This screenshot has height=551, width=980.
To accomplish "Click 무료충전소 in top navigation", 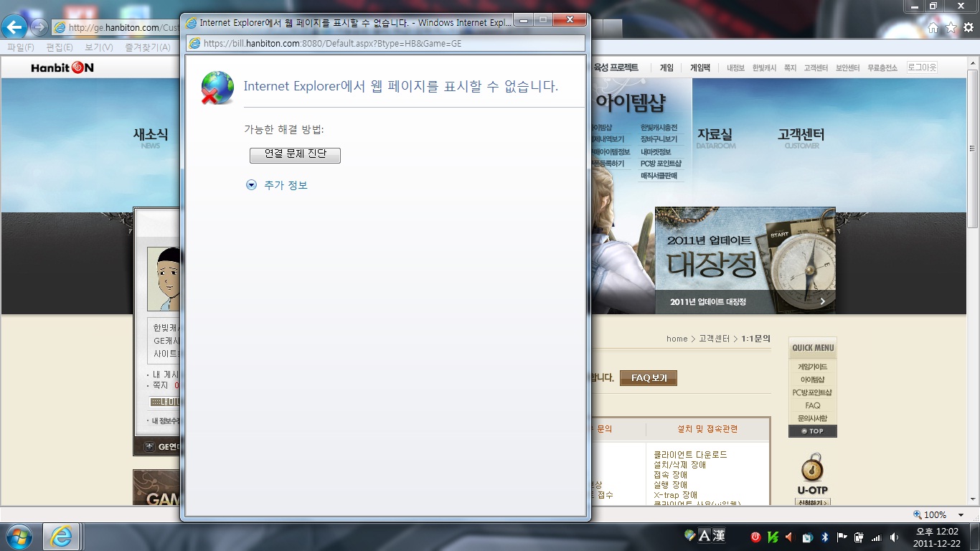I will coord(882,68).
